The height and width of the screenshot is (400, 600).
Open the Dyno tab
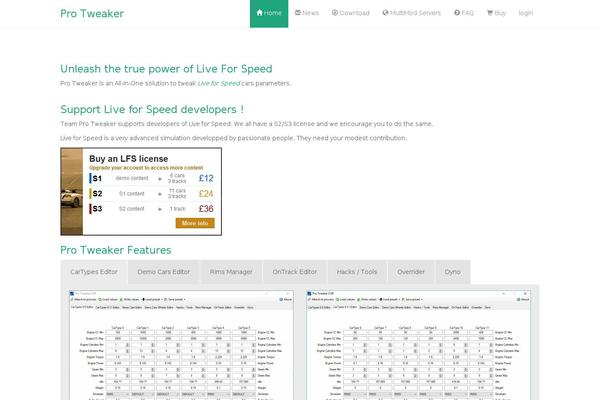(x=453, y=272)
